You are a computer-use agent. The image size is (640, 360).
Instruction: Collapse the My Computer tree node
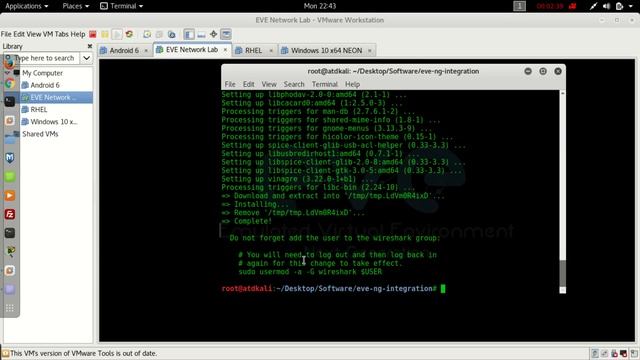point(7,73)
